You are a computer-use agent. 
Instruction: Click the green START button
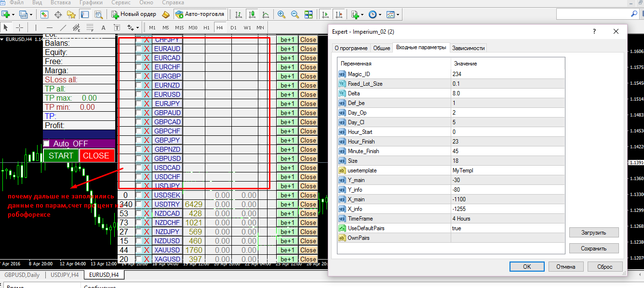coord(61,156)
